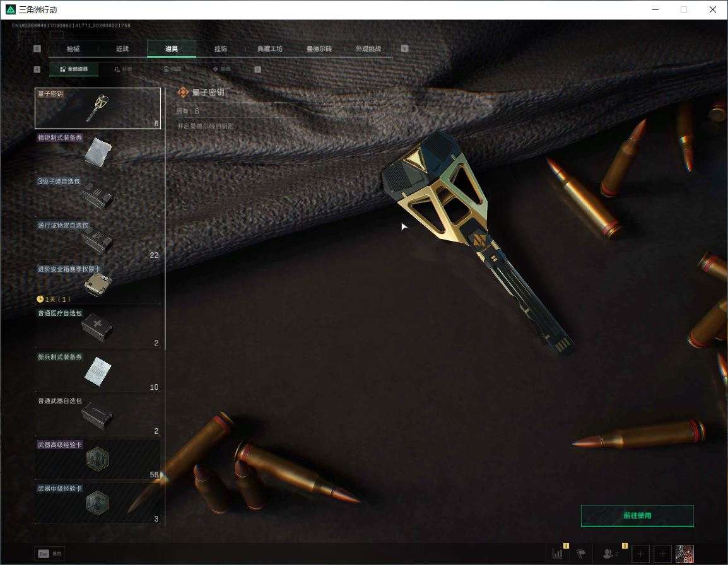Select the 通行证物资自选包 item
The height and width of the screenshot is (565, 728).
[98, 240]
